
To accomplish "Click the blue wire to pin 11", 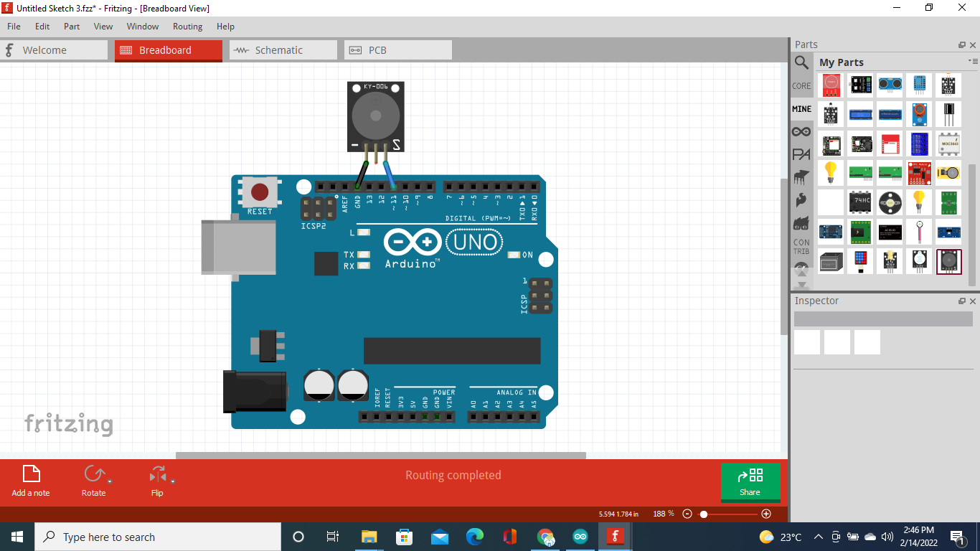I will point(390,174).
